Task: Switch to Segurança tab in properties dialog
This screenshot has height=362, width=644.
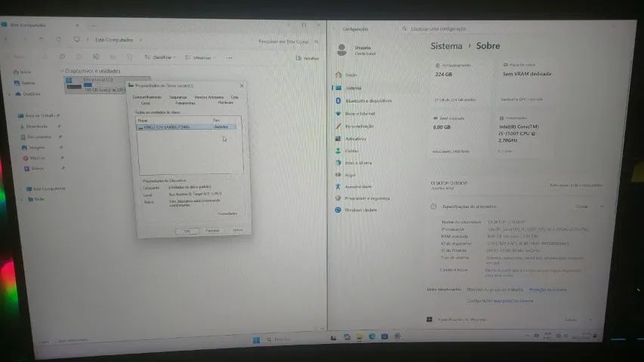Action: click(178, 98)
